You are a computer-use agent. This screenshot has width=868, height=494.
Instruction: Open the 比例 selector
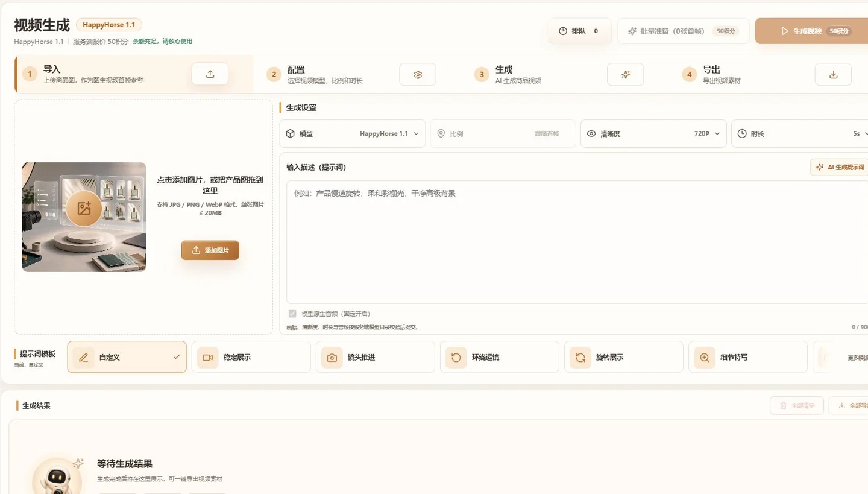tap(503, 134)
